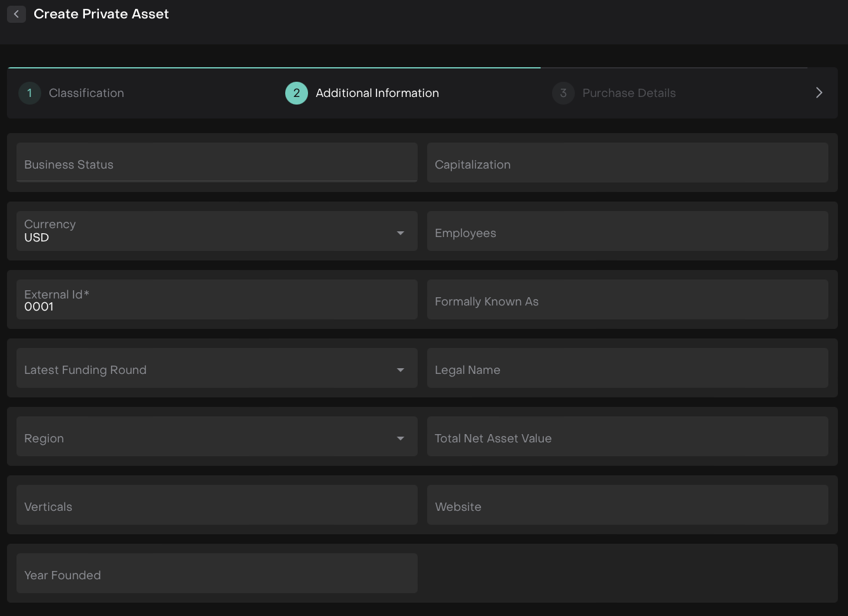Screen dimensions: 848x616
Task: Select the step 3 circle icon
Action: [x=563, y=93]
